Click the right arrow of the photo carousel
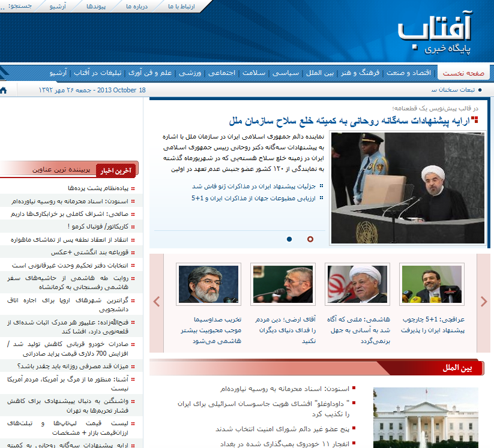Viewport: 494px width, 448px height. click(x=484, y=302)
